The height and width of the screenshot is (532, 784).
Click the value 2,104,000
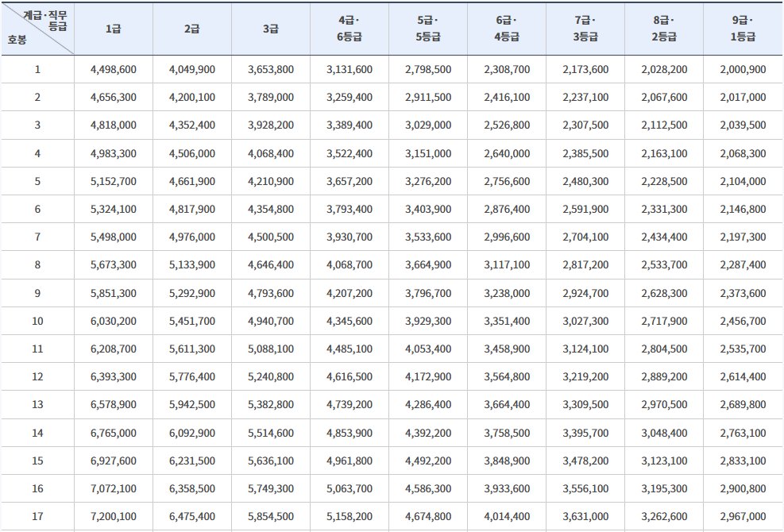tap(743, 182)
